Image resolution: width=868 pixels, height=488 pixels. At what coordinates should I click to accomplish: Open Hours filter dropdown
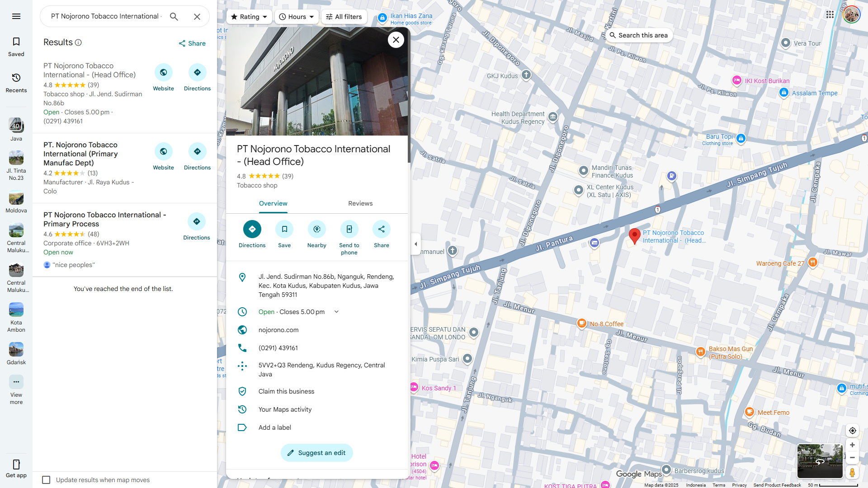pyautogui.click(x=297, y=17)
